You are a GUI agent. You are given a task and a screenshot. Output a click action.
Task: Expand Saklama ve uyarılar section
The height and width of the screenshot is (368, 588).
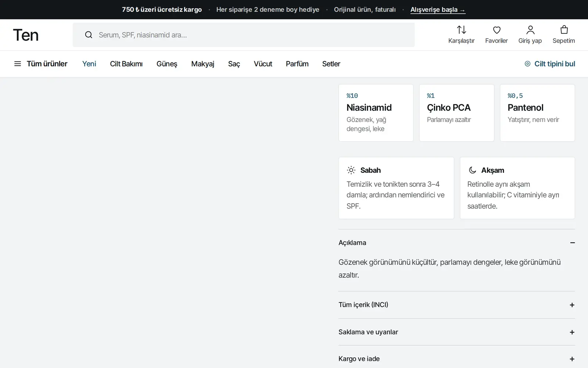pos(457,332)
